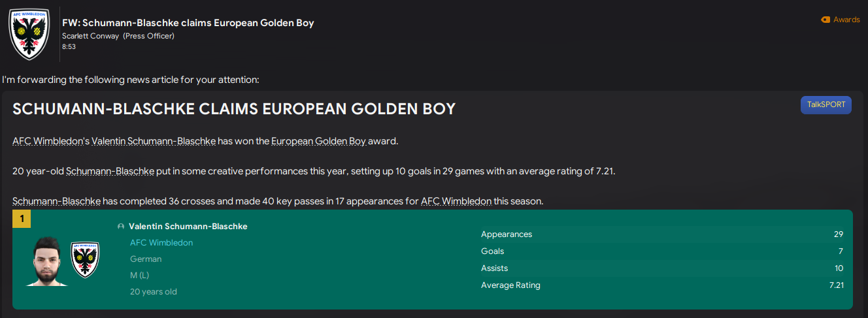The image size is (868, 318).
Task: Select the Appearances stat row
Action: (661, 234)
